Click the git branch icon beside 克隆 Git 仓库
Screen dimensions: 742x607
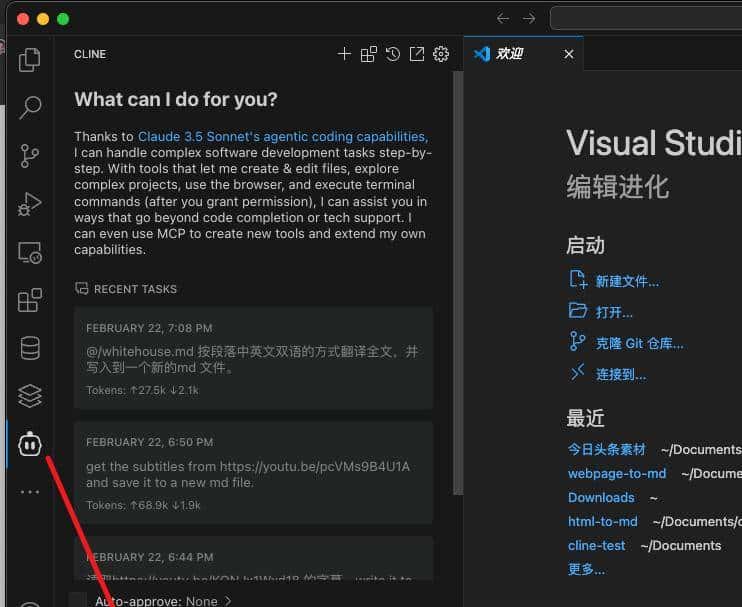(x=577, y=341)
